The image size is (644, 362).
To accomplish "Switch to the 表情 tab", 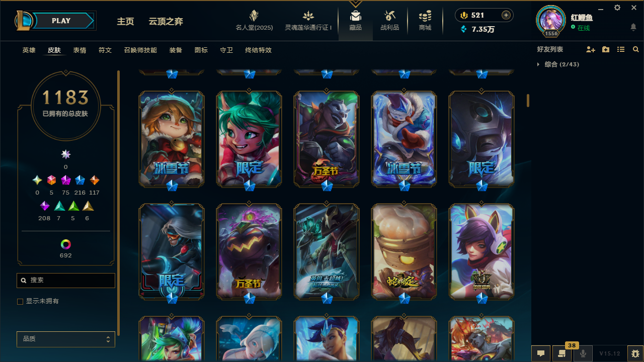I will click(x=79, y=50).
